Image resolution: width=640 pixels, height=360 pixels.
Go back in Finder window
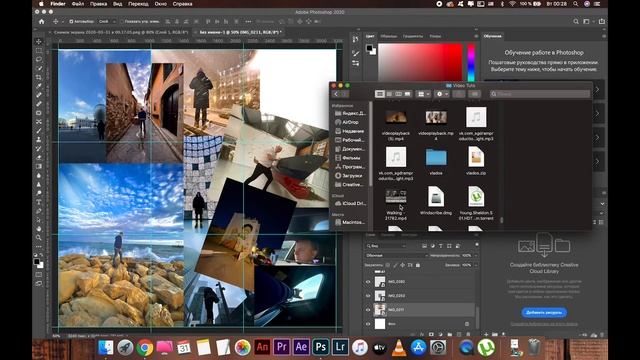336,94
